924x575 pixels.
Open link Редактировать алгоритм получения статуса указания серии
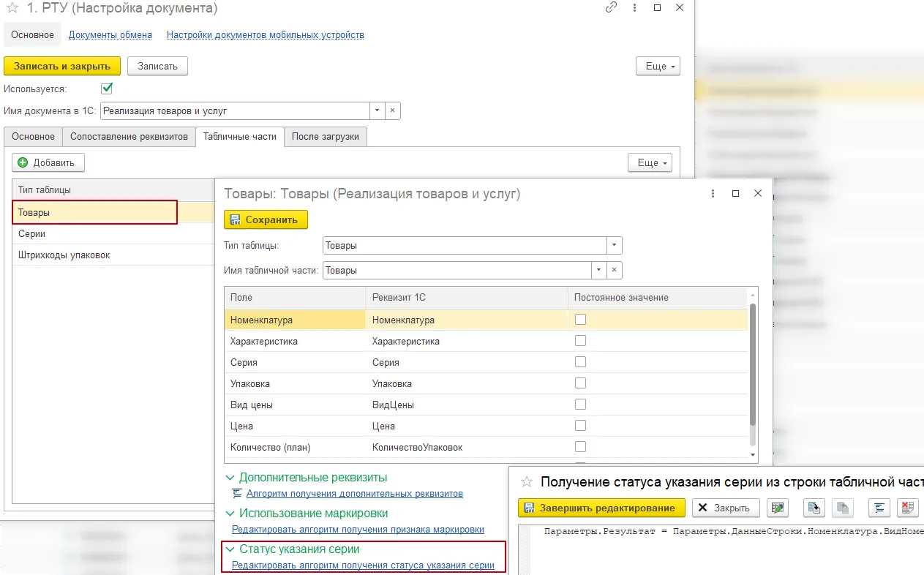[x=363, y=565]
